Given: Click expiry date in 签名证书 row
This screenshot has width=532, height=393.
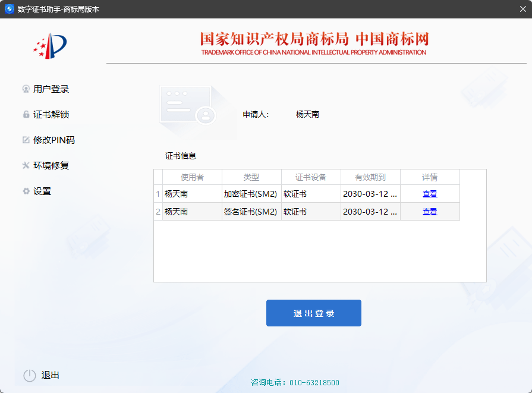Looking at the screenshot, I should [370, 212].
